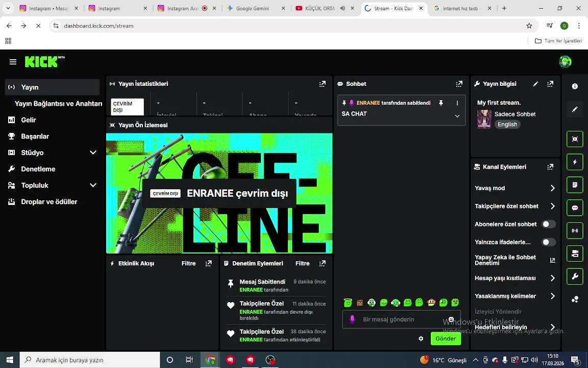Edit stream info with pencil icon in Yayın bilgisi
This screenshot has height=368, width=588.
[x=535, y=84]
